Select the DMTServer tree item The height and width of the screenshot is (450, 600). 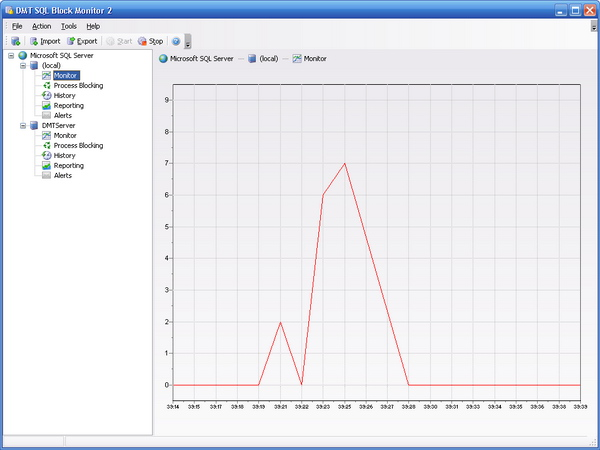[59, 126]
